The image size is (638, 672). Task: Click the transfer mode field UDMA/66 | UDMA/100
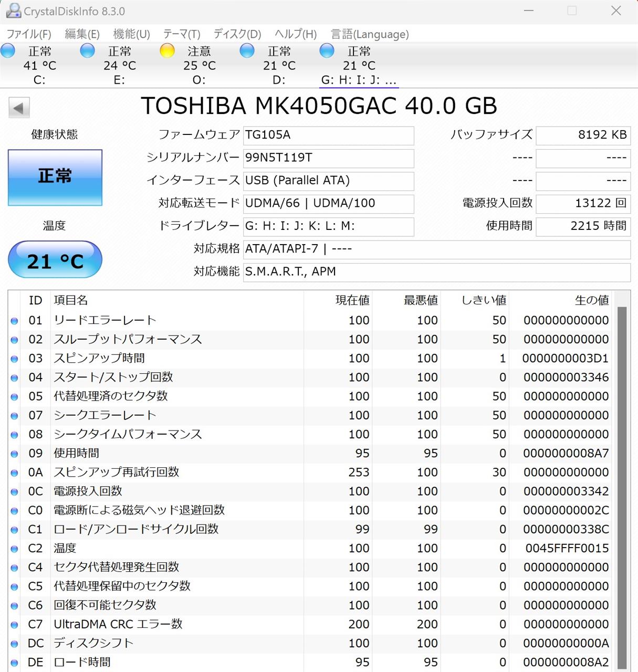(x=329, y=204)
